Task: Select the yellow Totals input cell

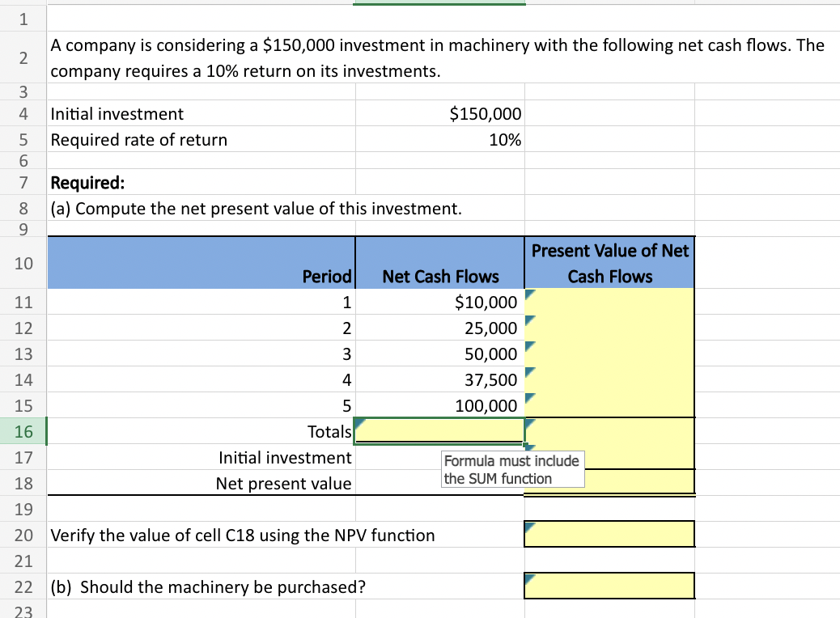Action: click(439, 431)
